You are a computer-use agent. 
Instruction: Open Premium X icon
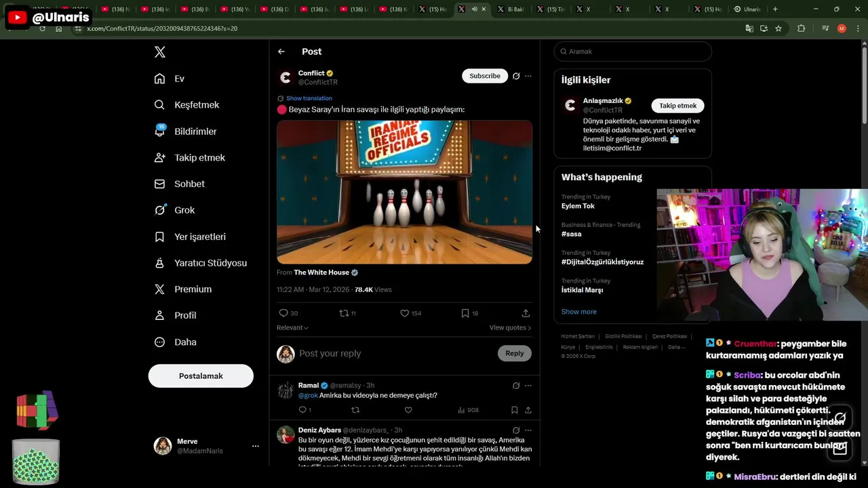(159, 289)
